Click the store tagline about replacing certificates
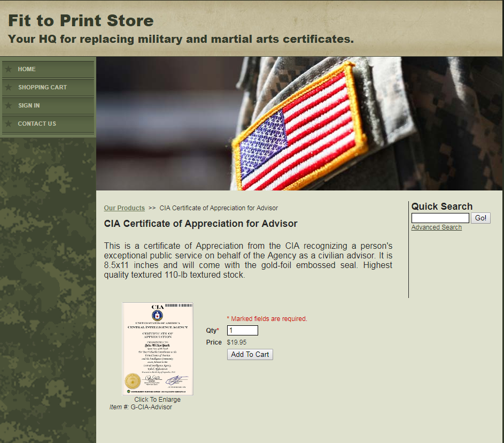The height and width of the screenshot is (443, 504). (181, 39)
